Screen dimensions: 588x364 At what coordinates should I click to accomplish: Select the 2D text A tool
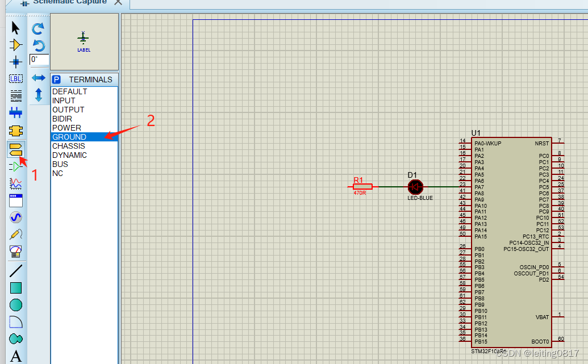(x=16, y=356)
